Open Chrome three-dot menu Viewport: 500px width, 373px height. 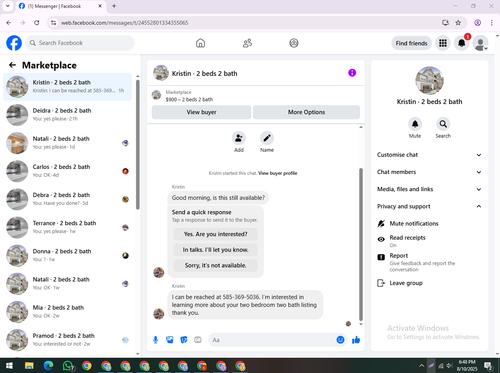492,23
